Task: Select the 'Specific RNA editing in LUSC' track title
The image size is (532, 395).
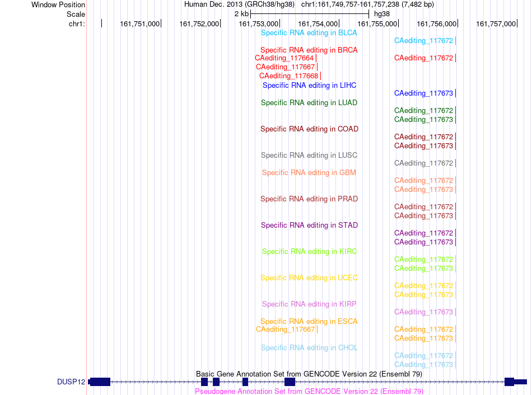Action: click(309, 156)
